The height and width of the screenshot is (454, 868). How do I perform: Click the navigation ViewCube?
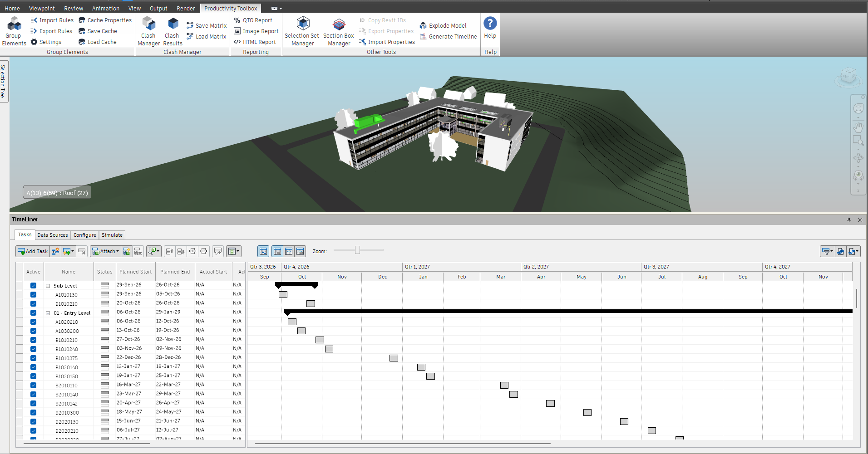pyautogui.click(x=848, y=76)
